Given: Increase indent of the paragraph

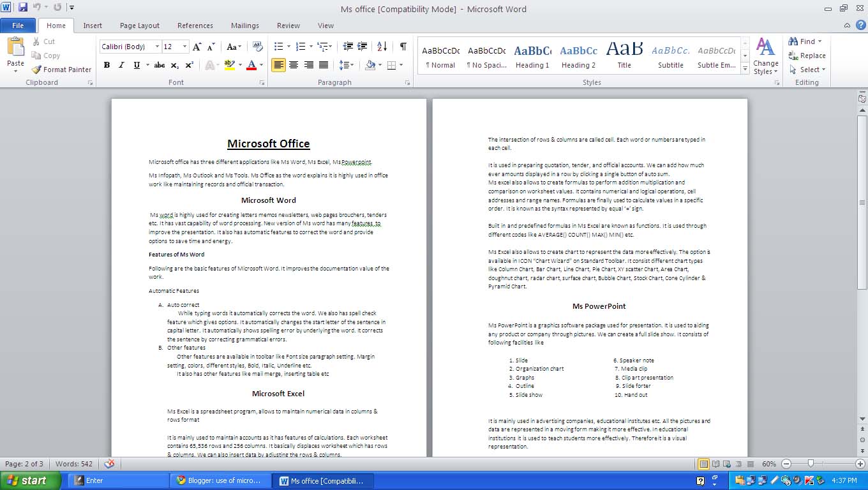Looking at the screenshot, I should (363, 47).
